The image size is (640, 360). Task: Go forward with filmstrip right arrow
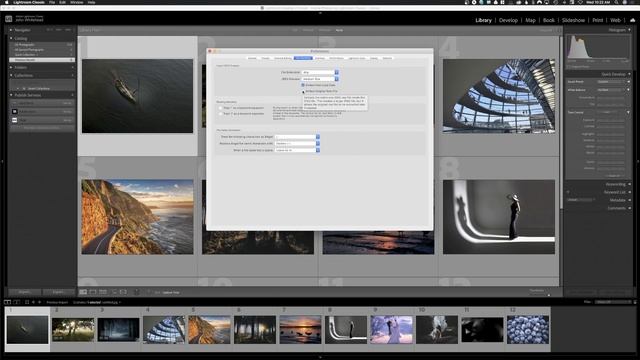pyautogui.click(x=40, y=302)
